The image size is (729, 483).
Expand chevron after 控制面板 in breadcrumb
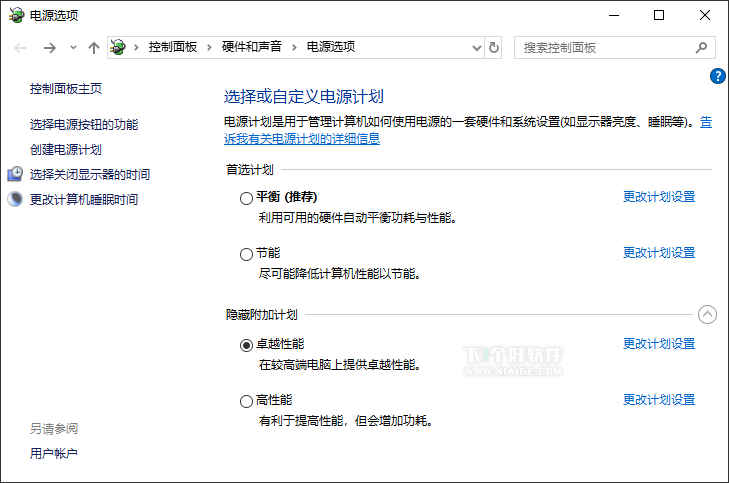(209, 47)
